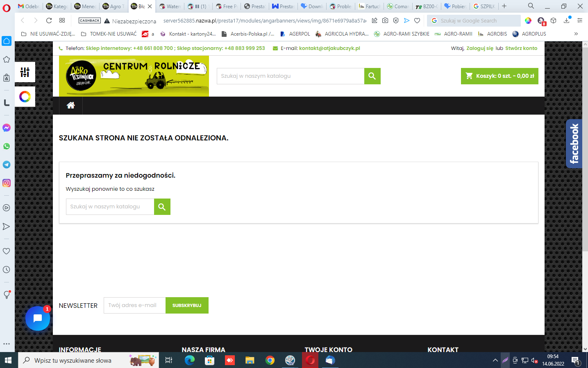Open File Explorer from the taskbar
Screen dimensions: 588x368
coord(250,360)
